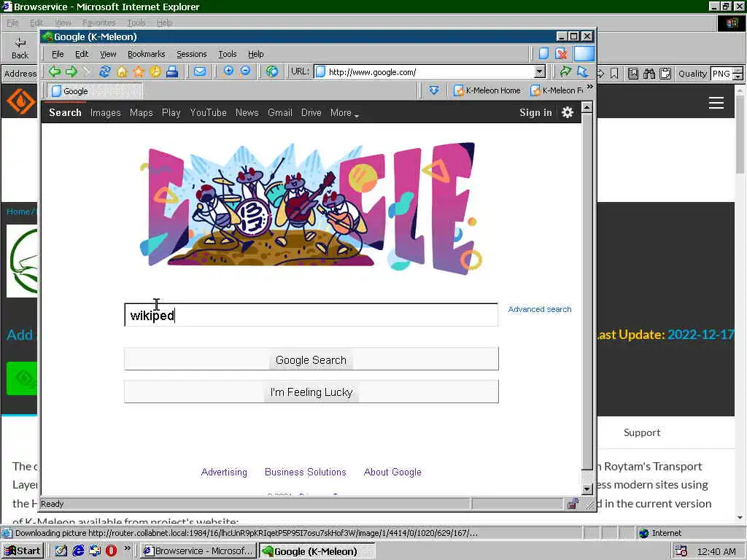Expand quick launch overflow chevron on taskbar

tap(127, 548)
